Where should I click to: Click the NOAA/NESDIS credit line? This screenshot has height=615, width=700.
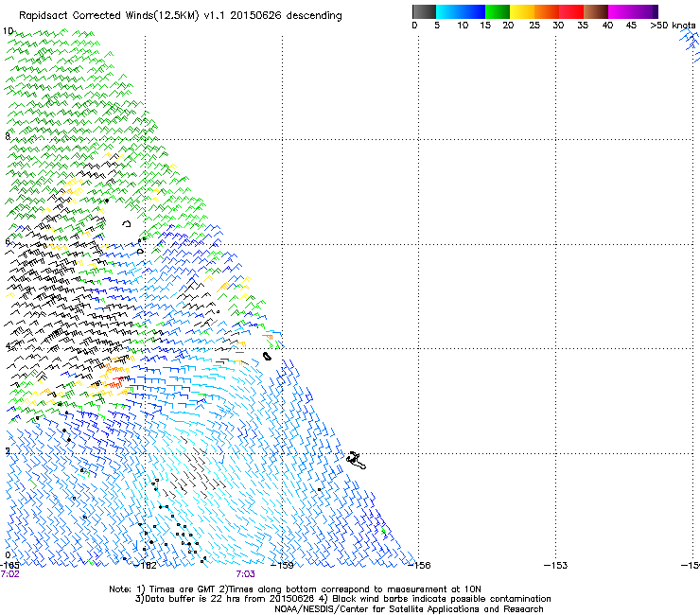[x=409, y=609]
